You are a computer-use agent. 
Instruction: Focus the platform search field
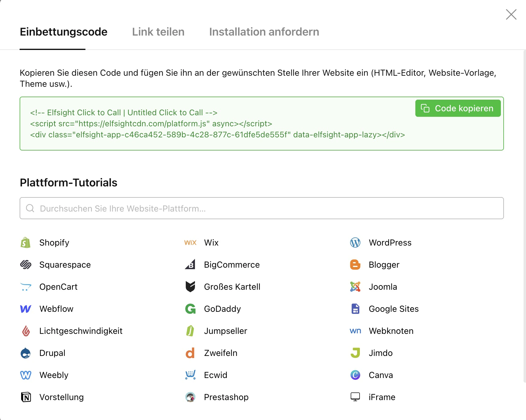262,208
